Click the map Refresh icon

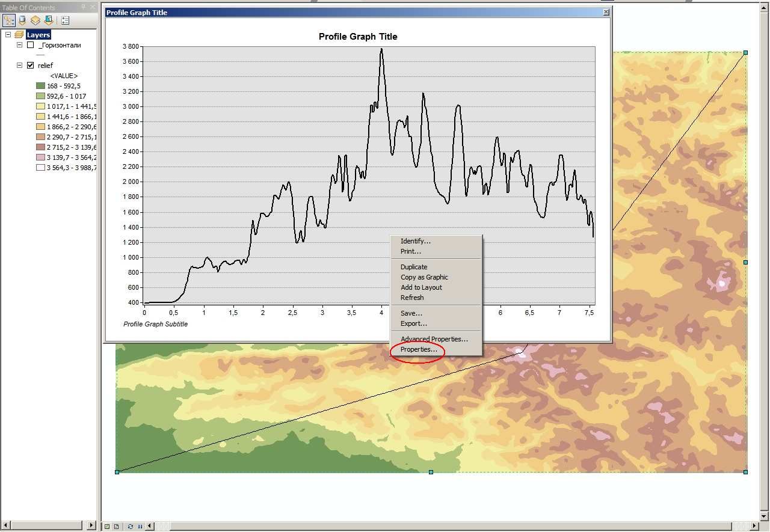(131, 527)
